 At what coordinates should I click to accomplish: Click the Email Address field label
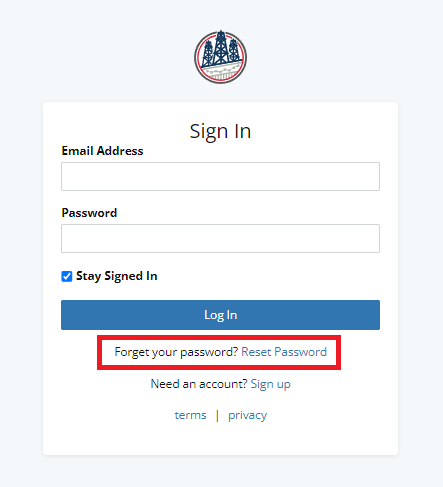click(x=102, y=151)
